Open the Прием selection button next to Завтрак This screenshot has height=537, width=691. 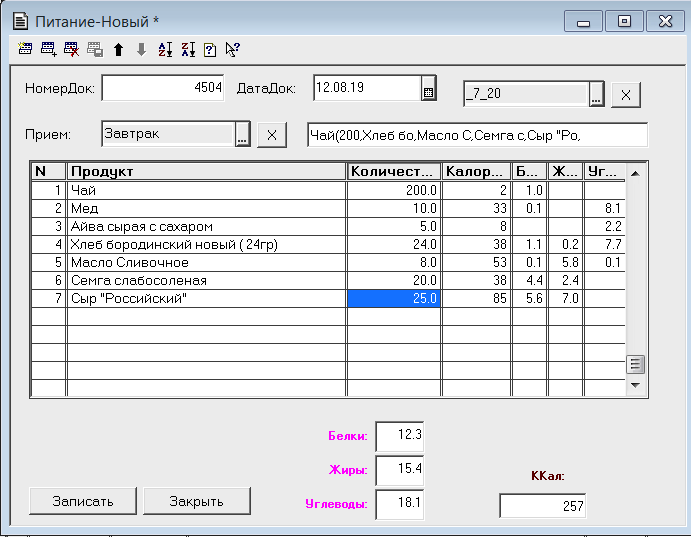pyautogui.click(x=242, y=135)
